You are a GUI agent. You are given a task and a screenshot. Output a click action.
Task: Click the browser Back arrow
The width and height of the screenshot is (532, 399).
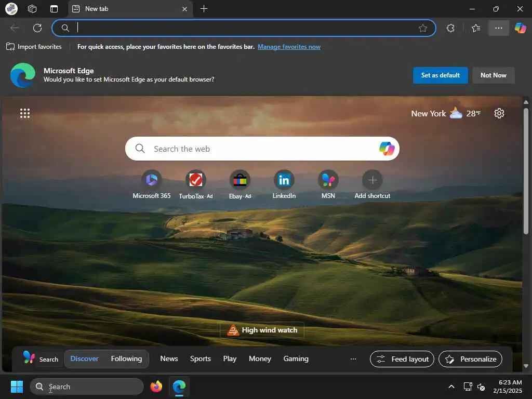coord(15,28)
